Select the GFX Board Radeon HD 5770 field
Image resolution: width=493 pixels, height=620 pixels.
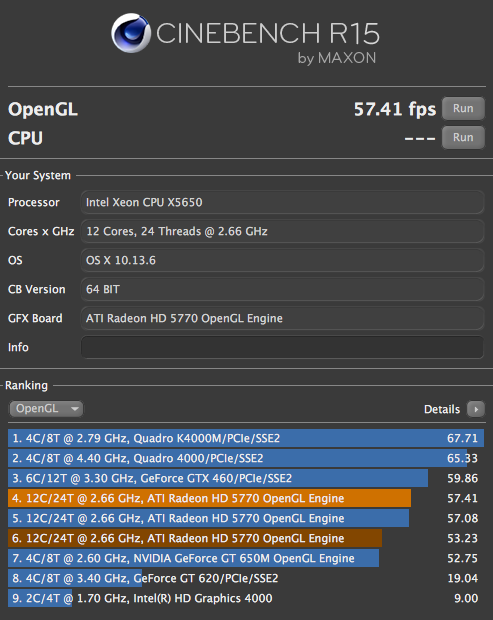(x=282, y=318)
